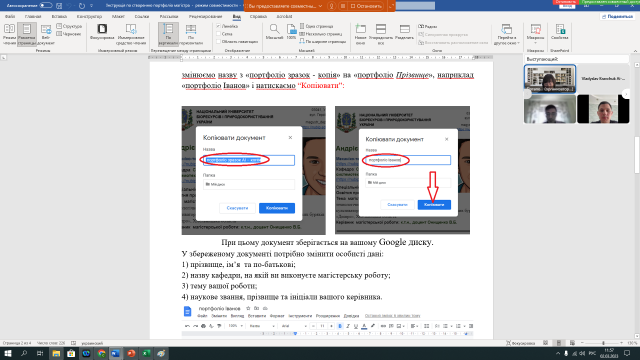Set zoom to 100%

(x=291, y=32)
